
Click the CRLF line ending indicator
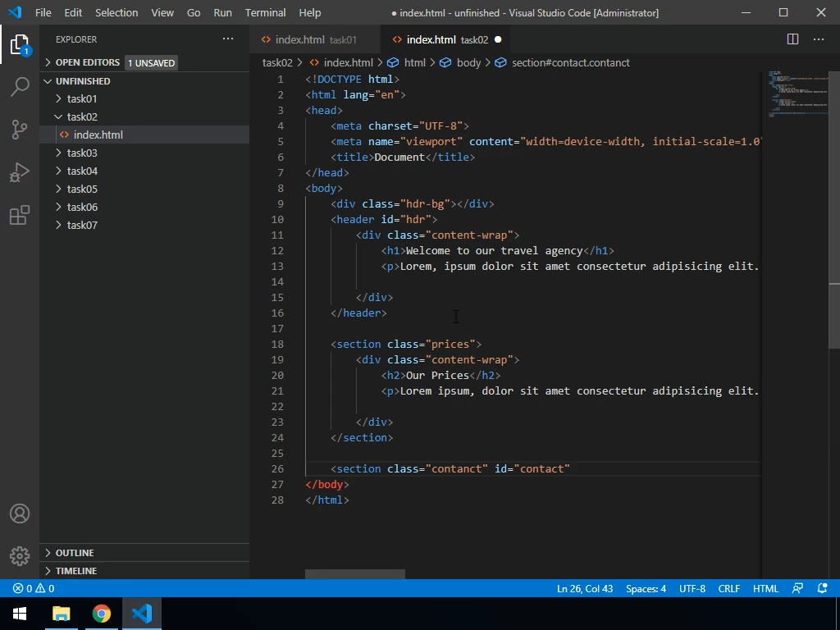click(x=728, y=588)
